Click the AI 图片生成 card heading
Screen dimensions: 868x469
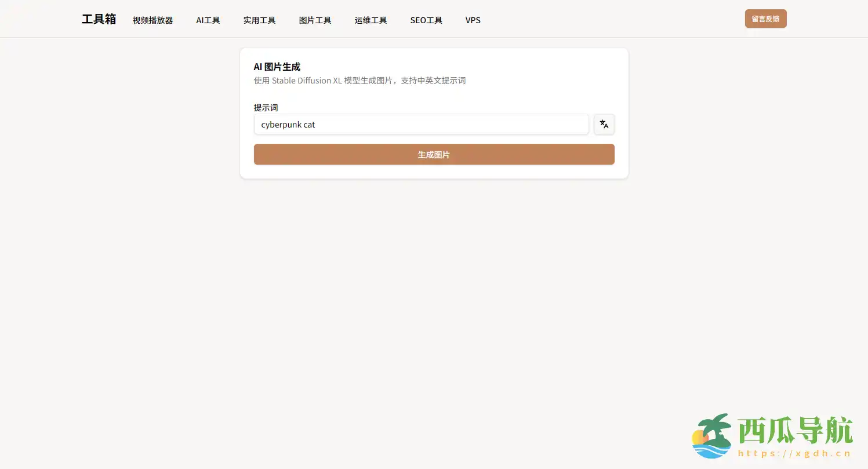point(277,67)
